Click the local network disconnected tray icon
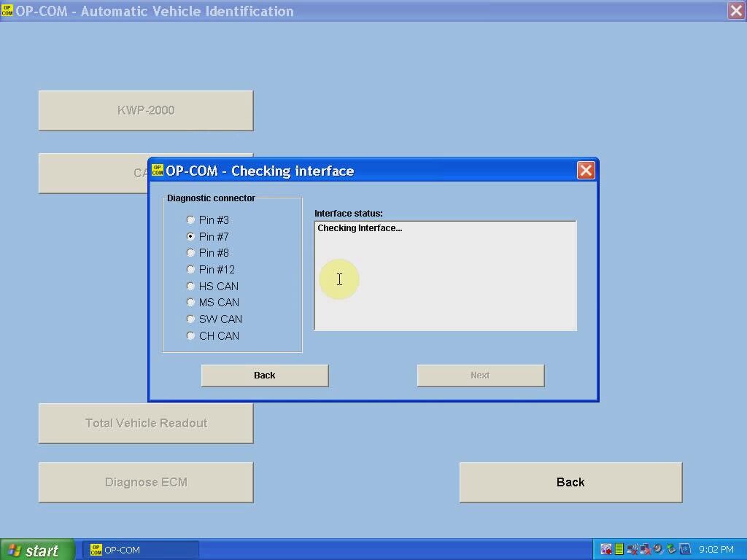 tap(645, 549)
